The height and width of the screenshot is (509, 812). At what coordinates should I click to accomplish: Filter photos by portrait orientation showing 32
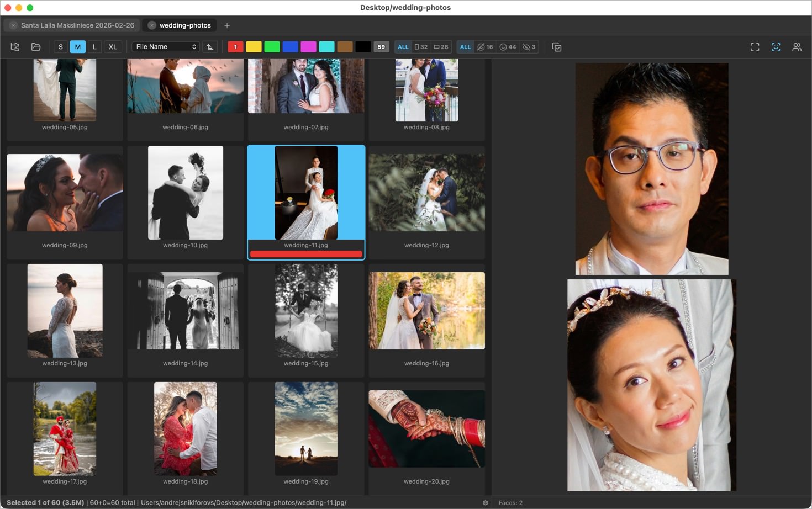coord(423,46)
